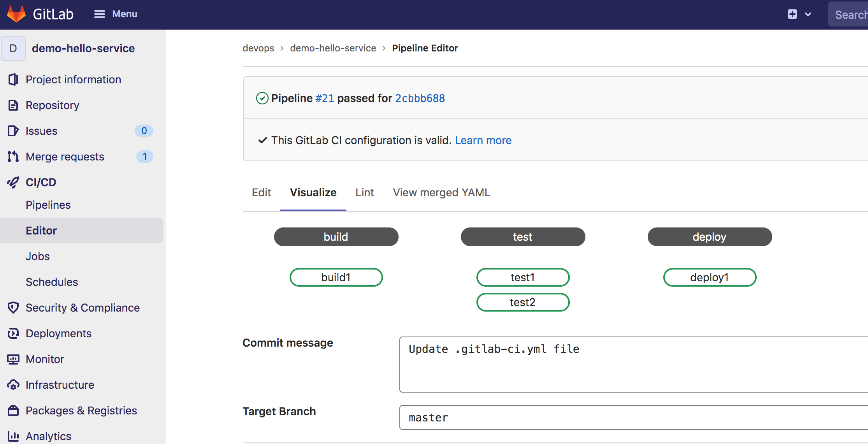868x444 pixels.
Task: Open pipeline #21 link
Action: tap(325, 98)
